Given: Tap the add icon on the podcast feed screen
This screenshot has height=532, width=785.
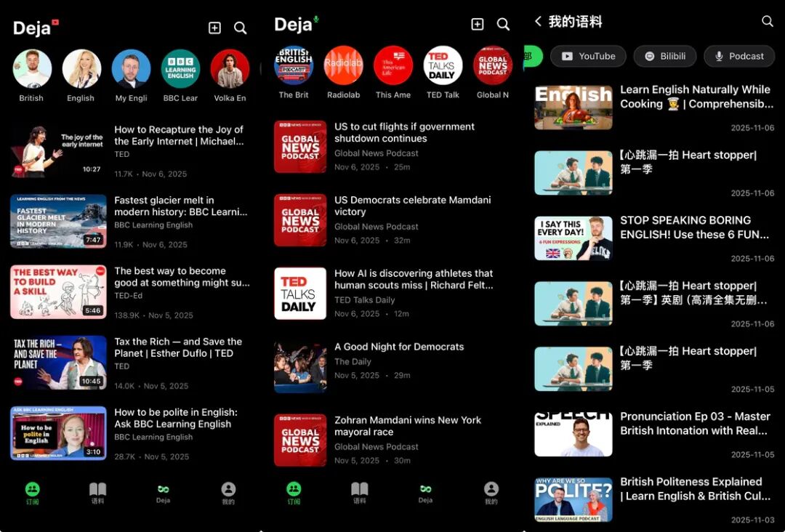Looking at the screenshot, I should pos(478,24).
